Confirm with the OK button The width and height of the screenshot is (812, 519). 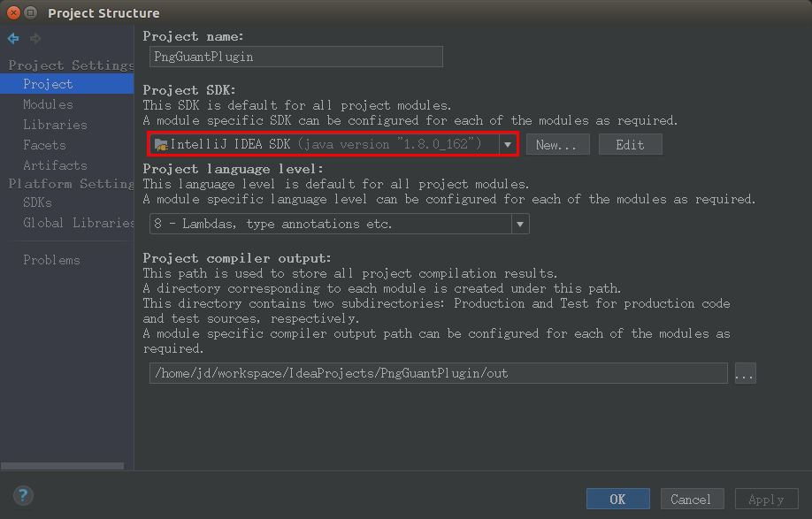[x=617, y=499]
